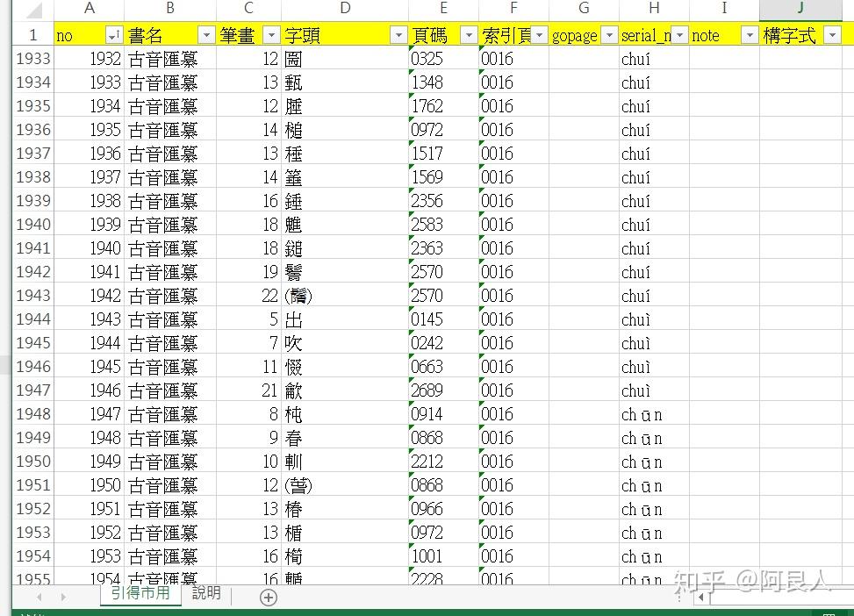Select column I header

tap(724, 9)
